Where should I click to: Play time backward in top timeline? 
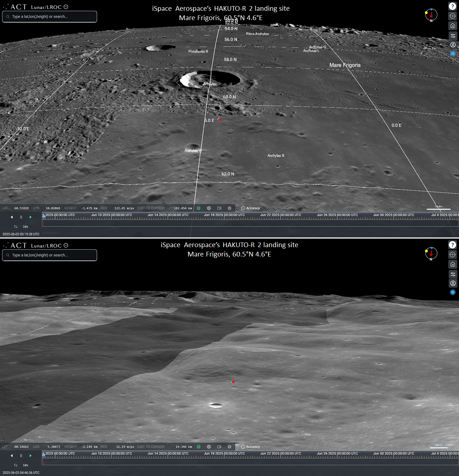coord(11,217)
